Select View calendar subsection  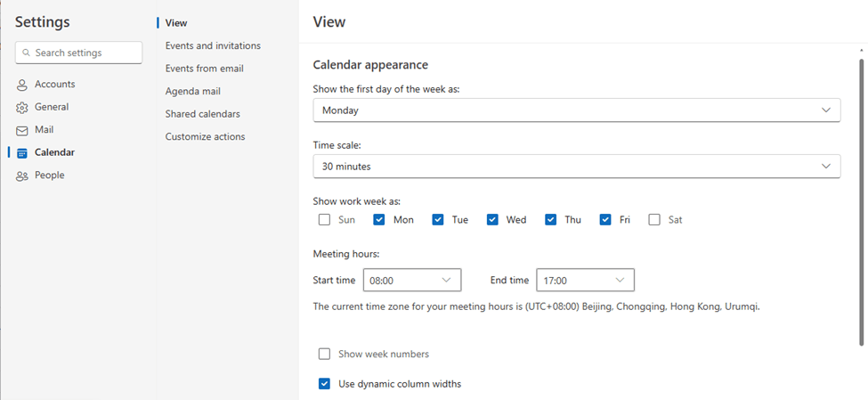176,23
